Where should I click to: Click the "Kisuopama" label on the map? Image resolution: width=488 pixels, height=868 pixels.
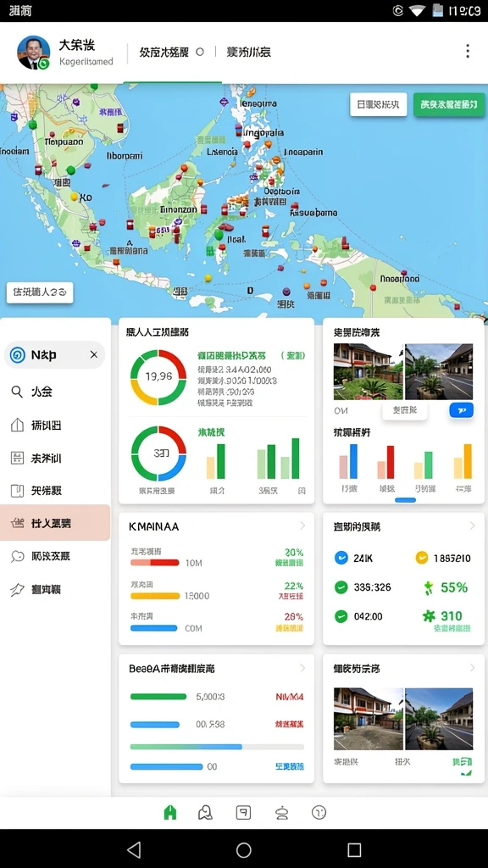(x=313, y=212)
